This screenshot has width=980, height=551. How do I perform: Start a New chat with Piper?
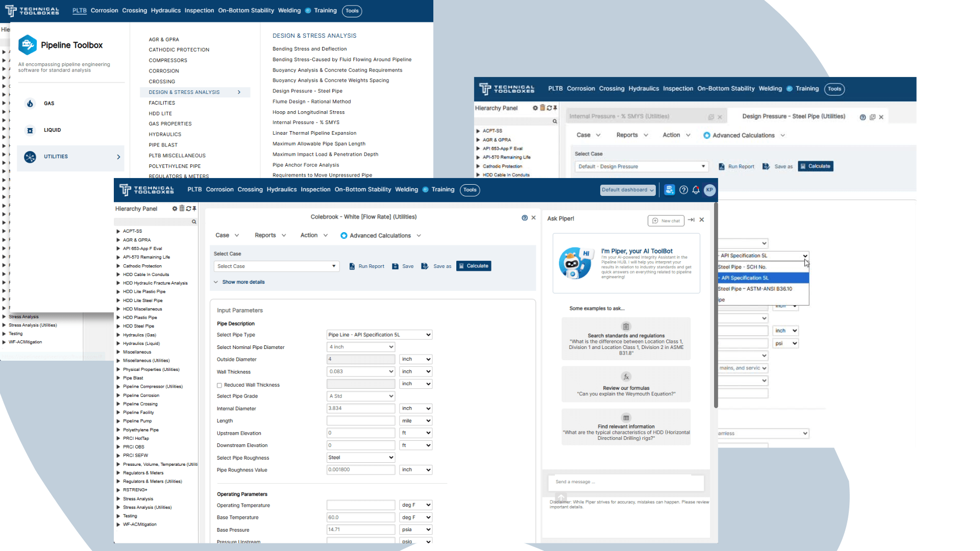coord(666,220)
